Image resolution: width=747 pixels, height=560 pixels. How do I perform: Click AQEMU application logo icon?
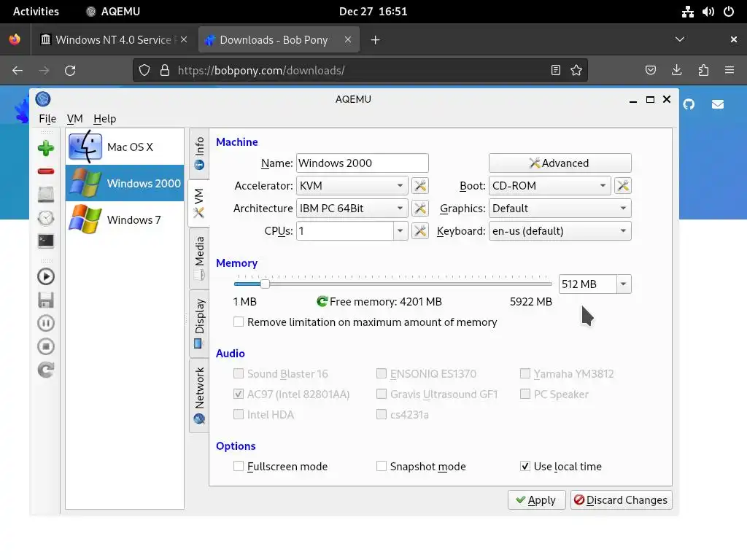(43, 99)
